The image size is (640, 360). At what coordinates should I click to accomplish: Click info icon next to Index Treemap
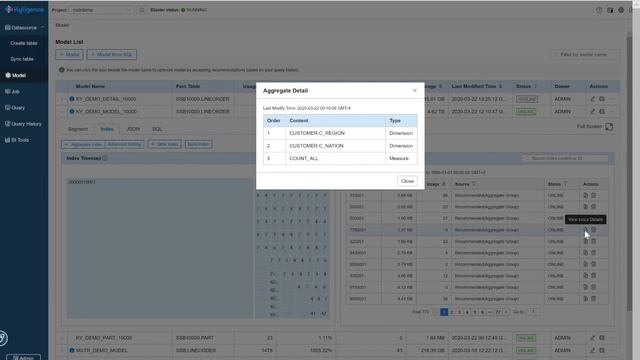(105, 158)
